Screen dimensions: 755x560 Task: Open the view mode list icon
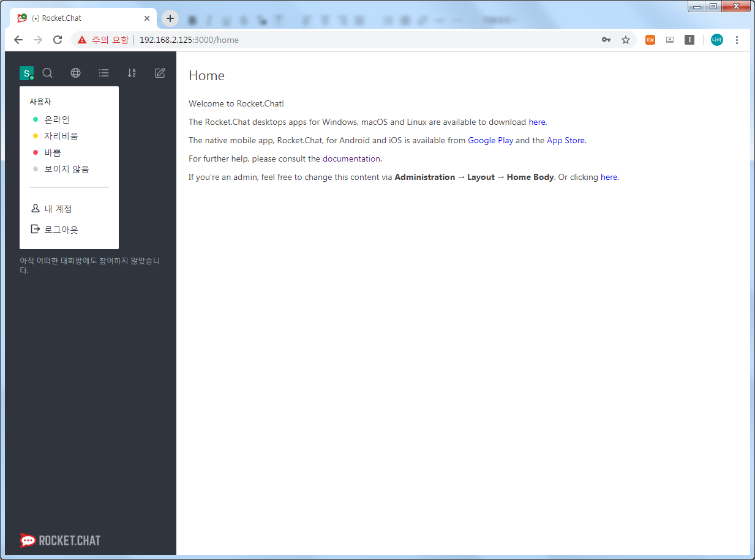(104, 73)
